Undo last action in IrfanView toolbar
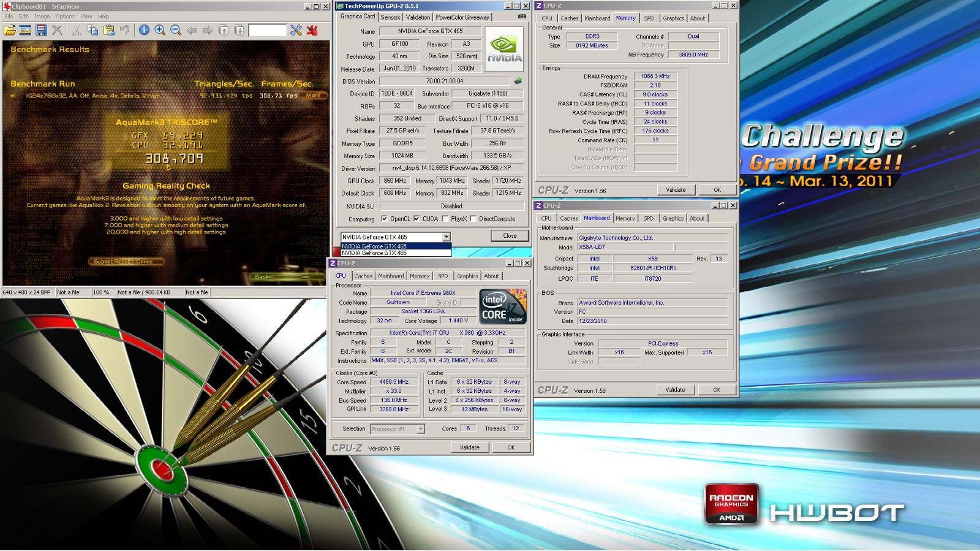Image resolution: width=980 pixels, height=551 pixels. pos(124,30)
